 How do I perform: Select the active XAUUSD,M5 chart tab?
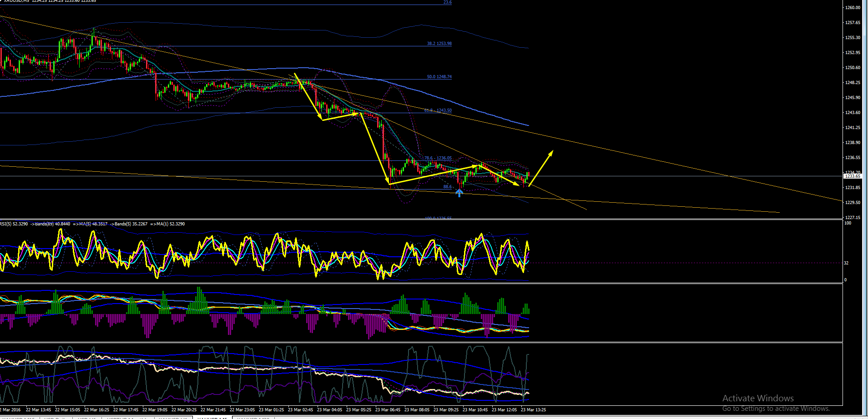click(212, 418)
